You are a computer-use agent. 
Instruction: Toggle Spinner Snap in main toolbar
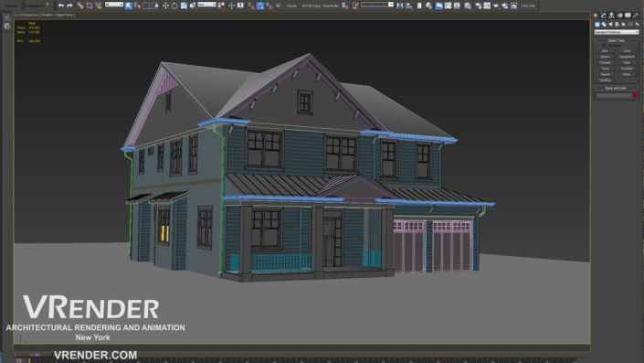pyautogui.click(x=278, y=5)
